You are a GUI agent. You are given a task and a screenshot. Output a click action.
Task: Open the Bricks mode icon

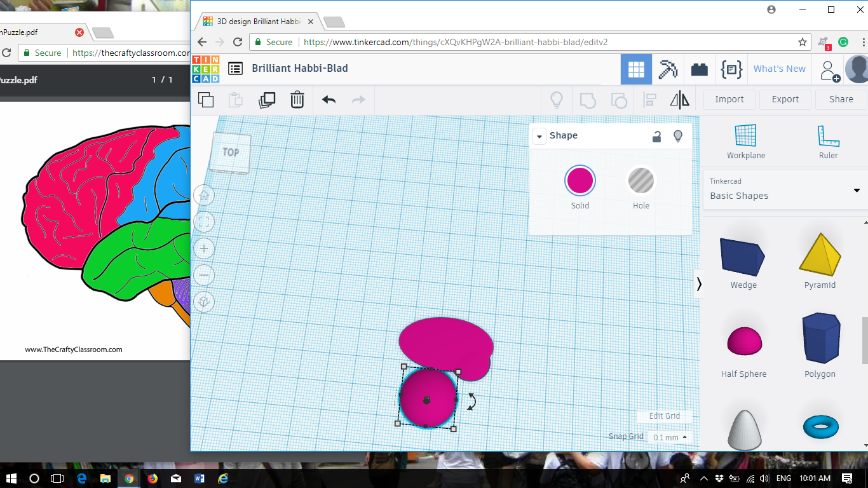click(700, 69)
